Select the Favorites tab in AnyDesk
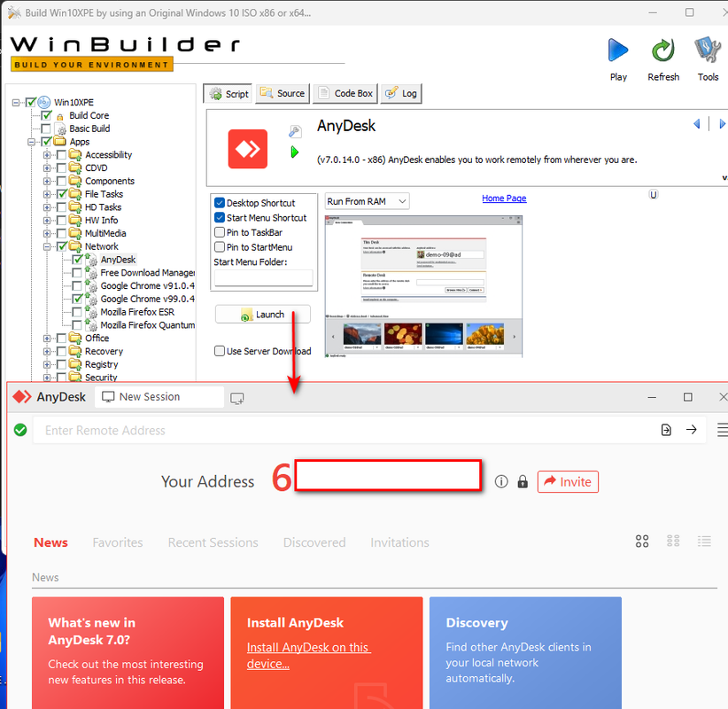 (x=118, y=542)
